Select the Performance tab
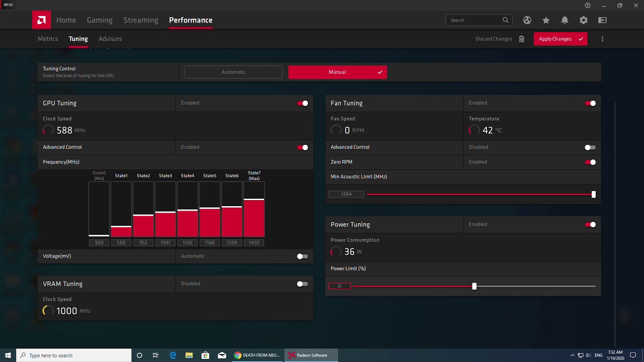Screen dimensions: 644x362 (191, 20)
